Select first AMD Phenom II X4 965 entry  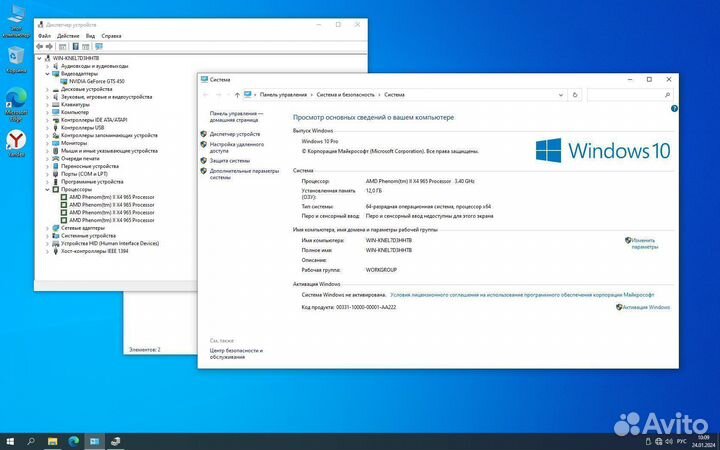click(x=112, y=197)
